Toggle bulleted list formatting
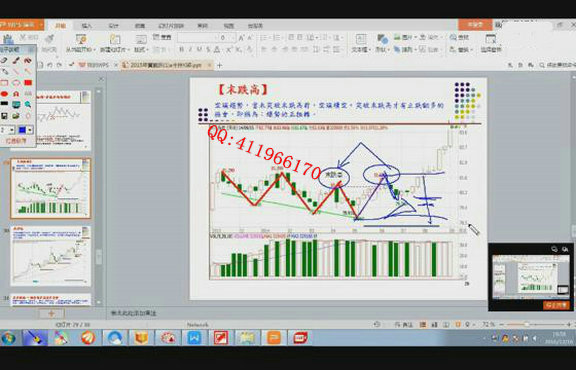The height and width of the screenshot is (370, 576). click(x=264, y=38)
